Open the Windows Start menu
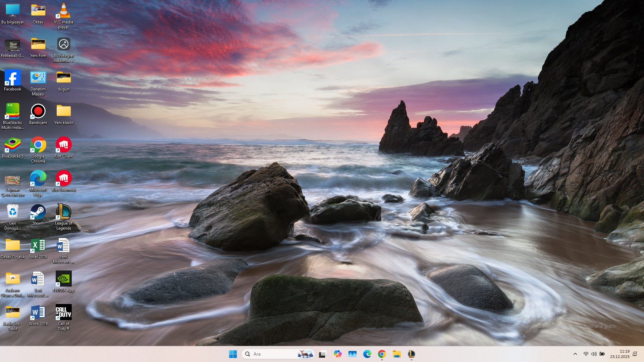The height and width of the screenshot is (362, 644). [233, 354]
